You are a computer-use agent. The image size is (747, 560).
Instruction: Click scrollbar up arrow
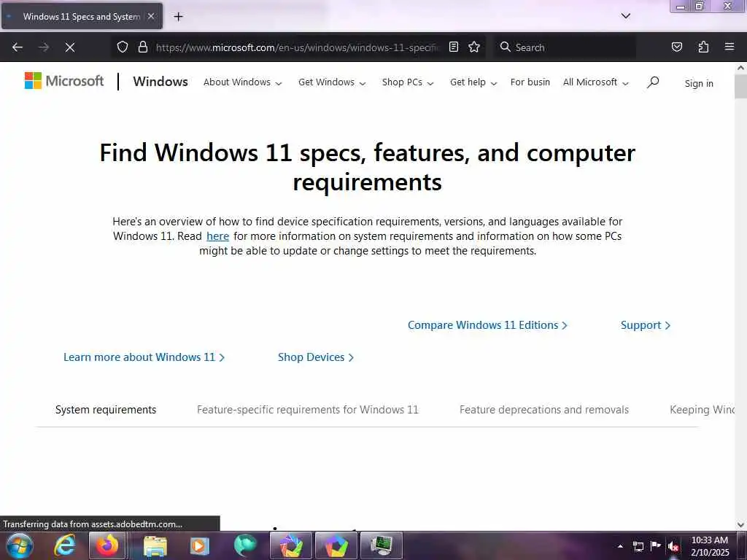point(741,68)
